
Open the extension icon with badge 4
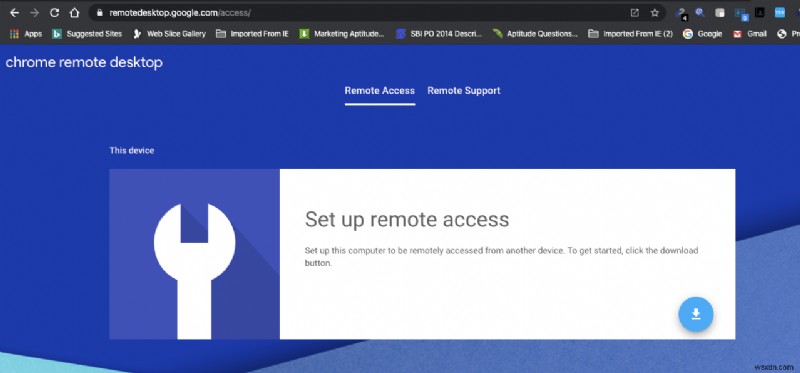pos(681,13)
